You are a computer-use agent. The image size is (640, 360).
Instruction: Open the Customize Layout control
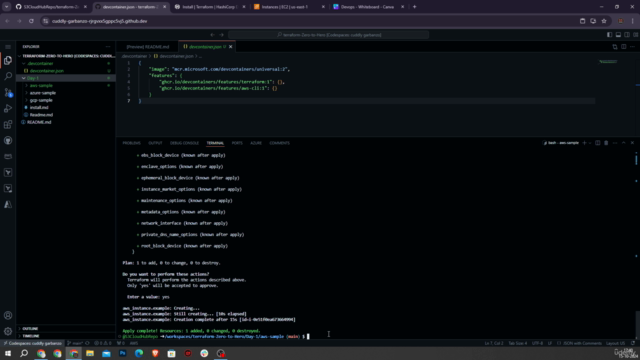pyautogui.click(x=636, y=35)
